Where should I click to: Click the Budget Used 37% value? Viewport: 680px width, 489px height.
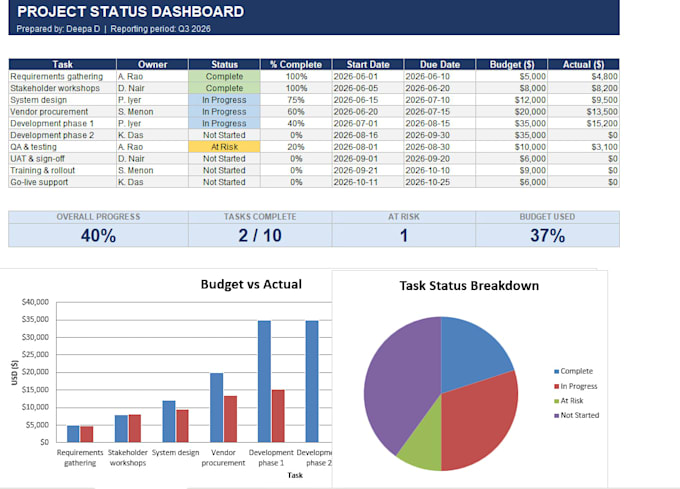547,235
